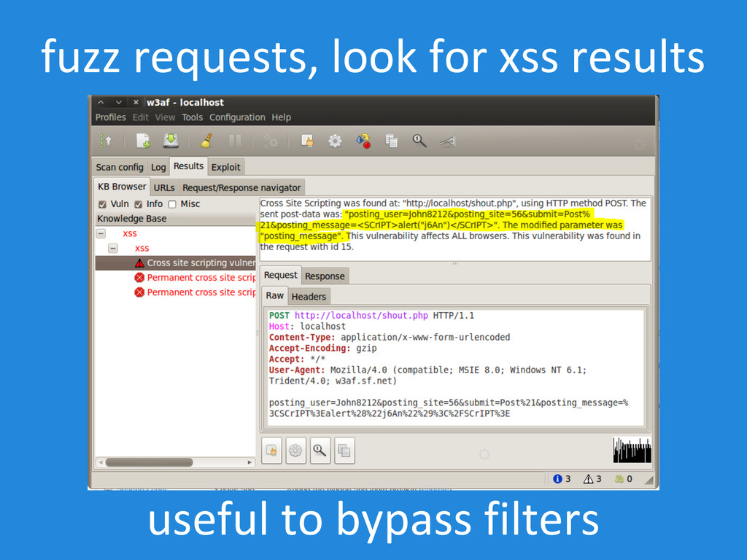Select the Raw view tab
This screenshot has height=560, width=747.
(x=274, y=296)
